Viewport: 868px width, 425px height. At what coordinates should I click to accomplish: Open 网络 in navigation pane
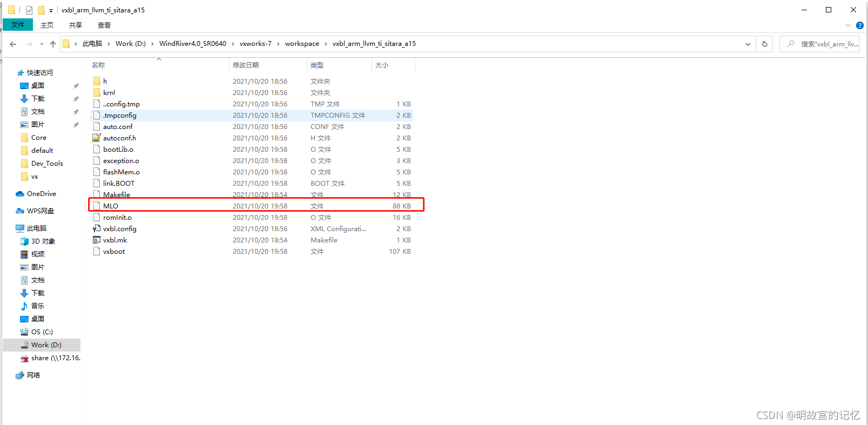tap(33, 375)
